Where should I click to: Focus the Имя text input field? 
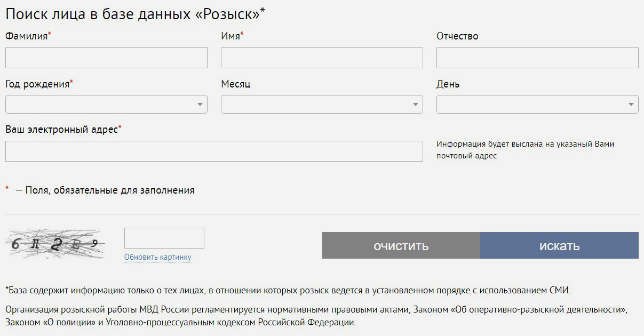coord(322,58)
